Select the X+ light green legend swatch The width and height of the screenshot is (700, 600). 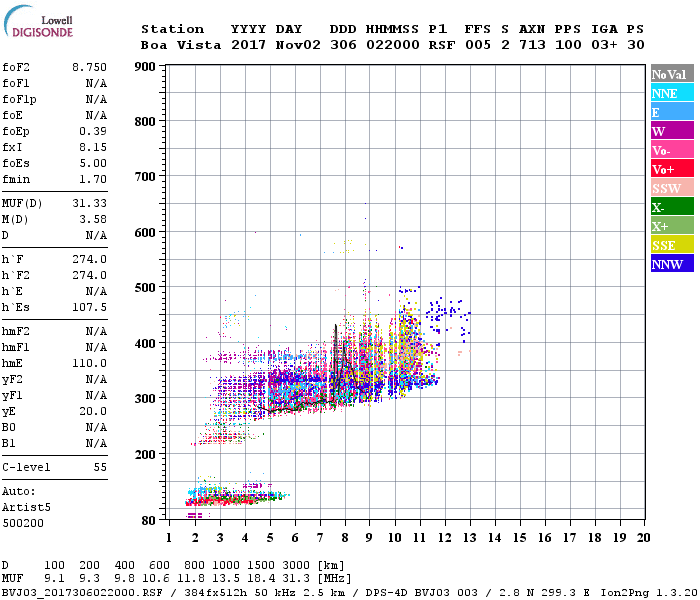(x=672, y=225)
